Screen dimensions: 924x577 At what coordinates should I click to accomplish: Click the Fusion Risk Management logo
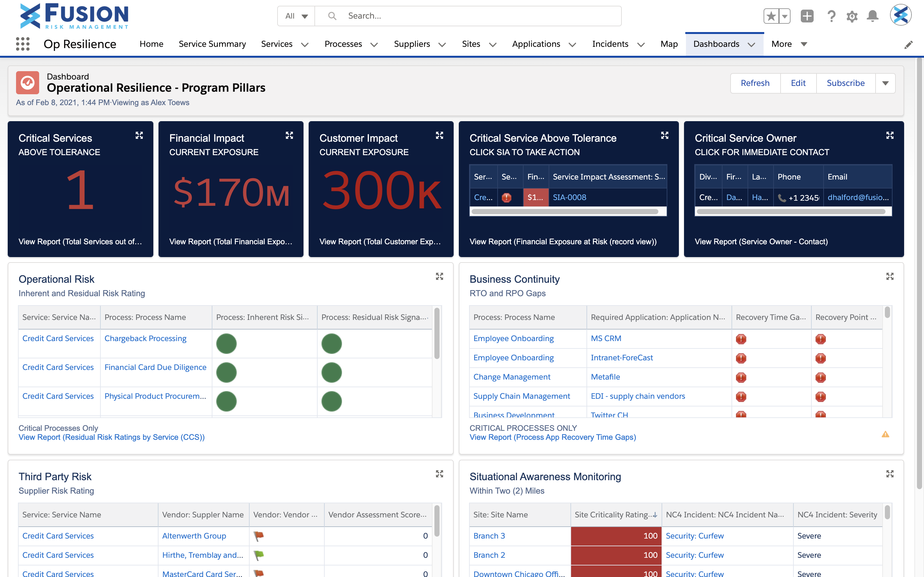[74, 16]
